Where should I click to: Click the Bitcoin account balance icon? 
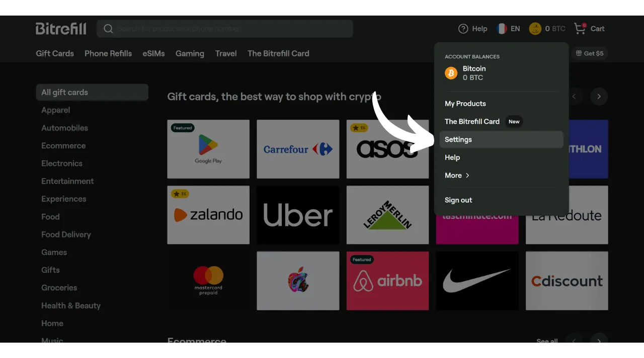[451, 73]
